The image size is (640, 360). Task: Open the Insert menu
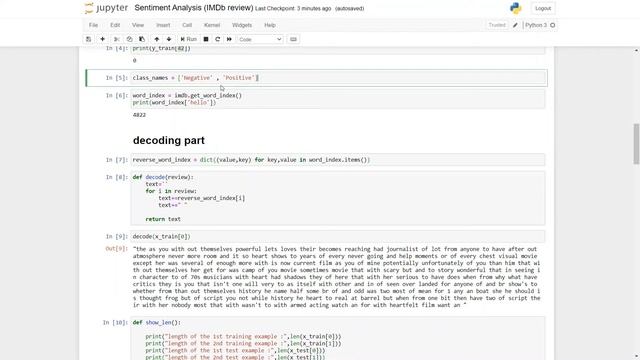[x=163, y=25]
